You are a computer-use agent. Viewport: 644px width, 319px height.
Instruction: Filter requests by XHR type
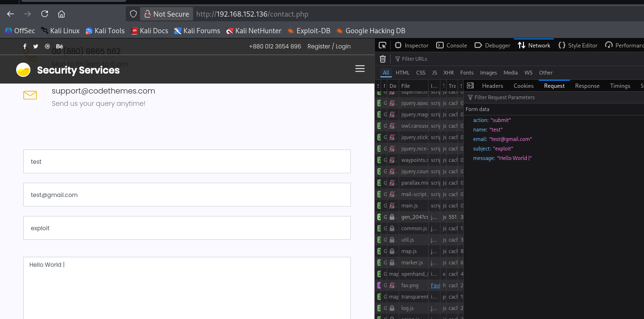pos(448,73)
